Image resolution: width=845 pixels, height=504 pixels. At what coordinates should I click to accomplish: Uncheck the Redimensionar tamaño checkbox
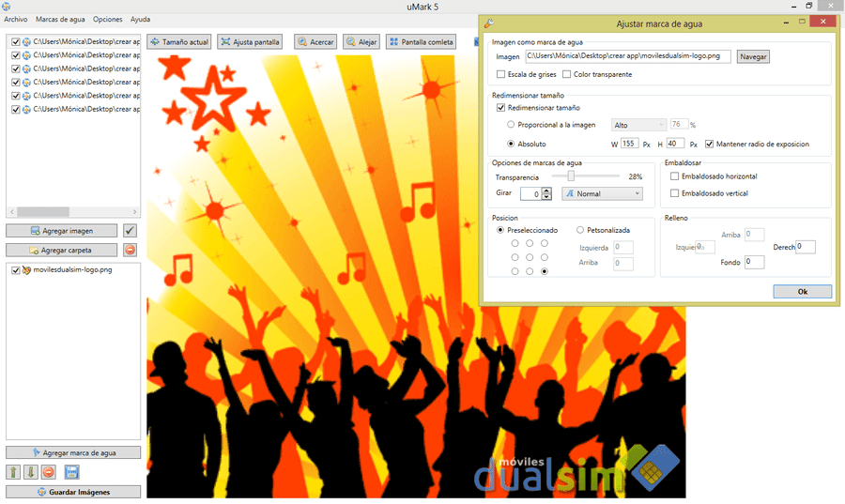click(501, 108)
